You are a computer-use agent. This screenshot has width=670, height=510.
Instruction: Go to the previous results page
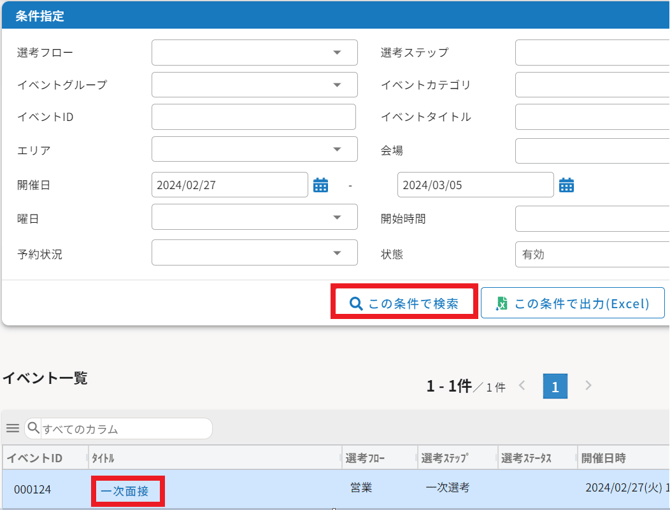522,386
